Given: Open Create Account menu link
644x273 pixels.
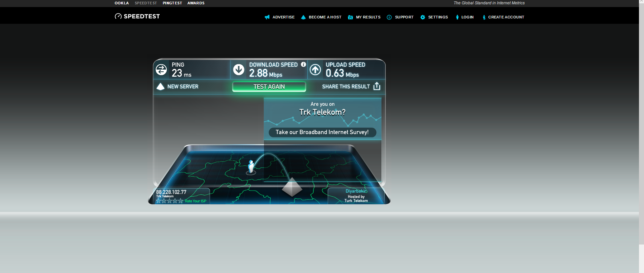Looking at the screenshot, I should [506, 17].
